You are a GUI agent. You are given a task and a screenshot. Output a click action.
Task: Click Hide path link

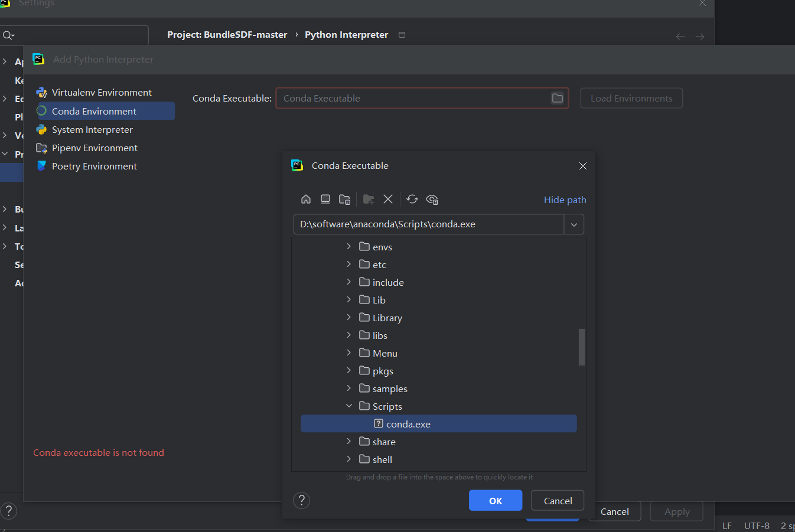coord(565,200)
